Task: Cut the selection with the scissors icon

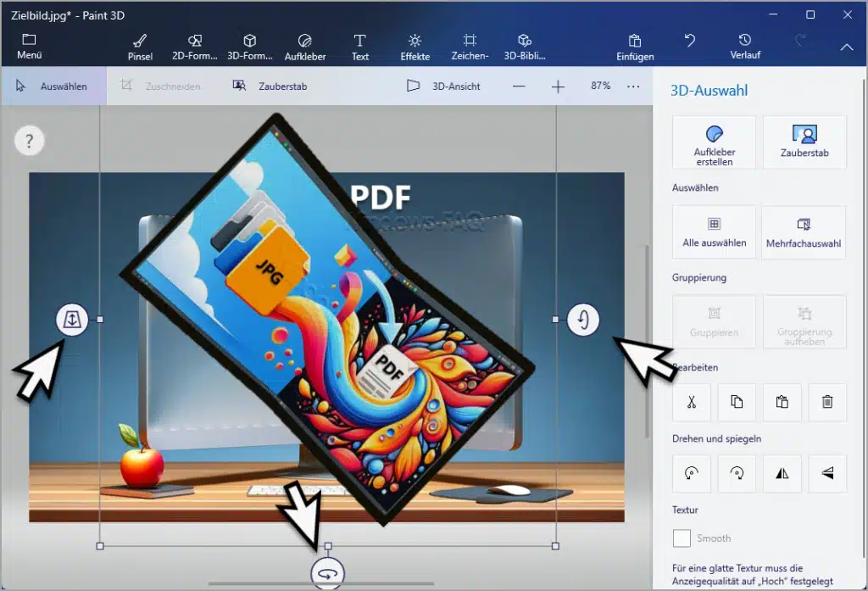Action: click(692, 402)
